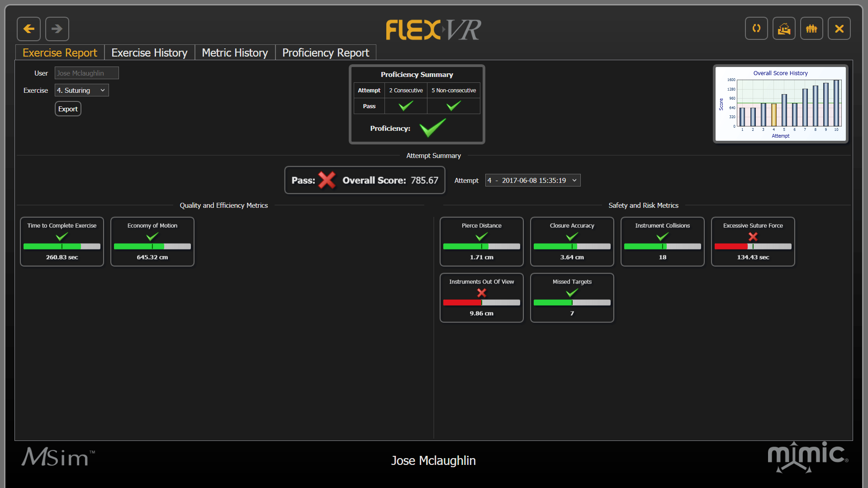The height and width of the screenshot is (488, 868).
Task: Go back using the left arrow button
Action: click(x=28, y=29)
